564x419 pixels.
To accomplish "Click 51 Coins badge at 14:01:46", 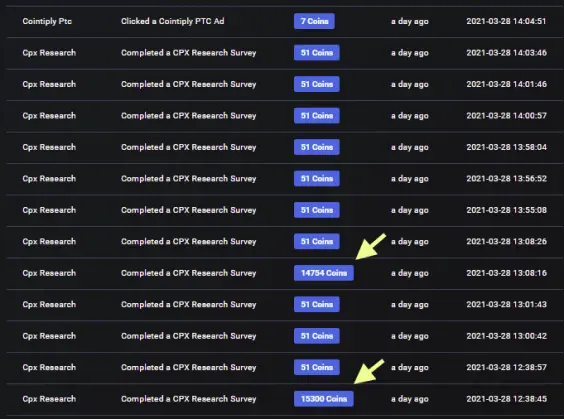I will coord(317,84).
